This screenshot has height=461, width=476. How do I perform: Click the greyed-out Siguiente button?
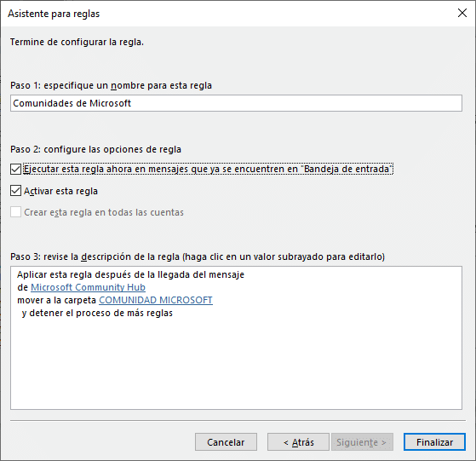(362, 442)
